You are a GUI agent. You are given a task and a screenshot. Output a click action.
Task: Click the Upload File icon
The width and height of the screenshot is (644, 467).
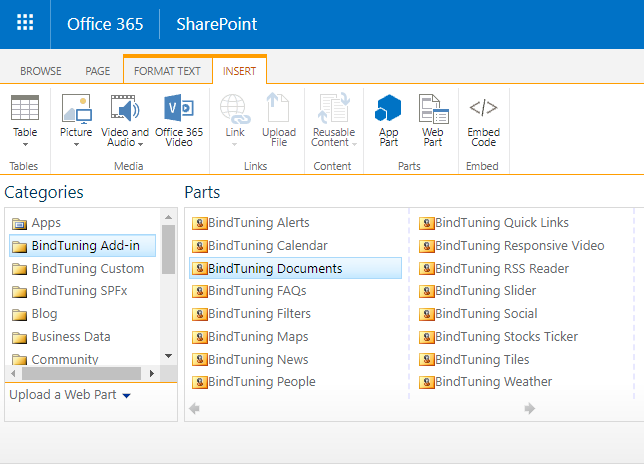278,108
